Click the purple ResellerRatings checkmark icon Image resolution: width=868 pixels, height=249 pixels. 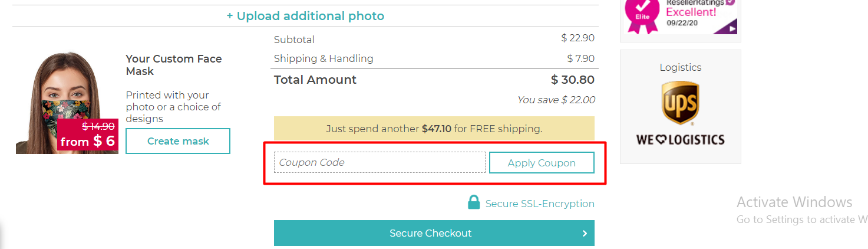tap(731, 2)
